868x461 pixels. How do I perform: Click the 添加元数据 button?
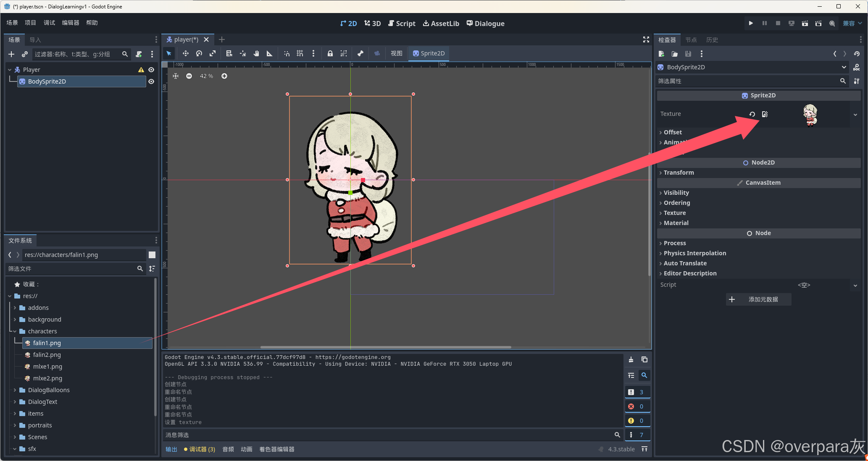pyautogui.click(x=759, y=299)
